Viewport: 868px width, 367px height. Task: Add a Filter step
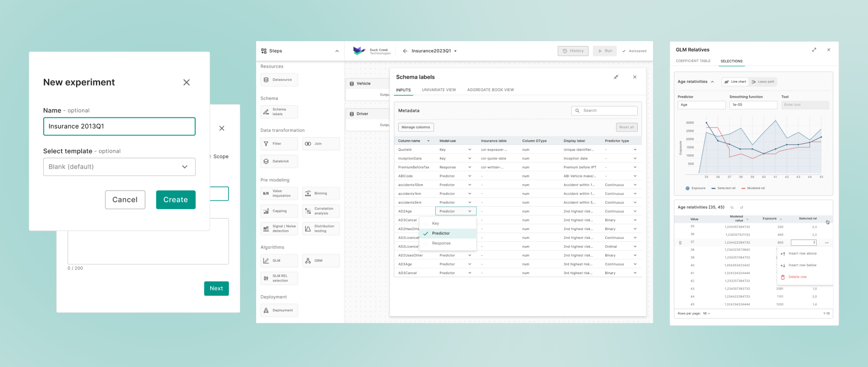click(279, 144)
